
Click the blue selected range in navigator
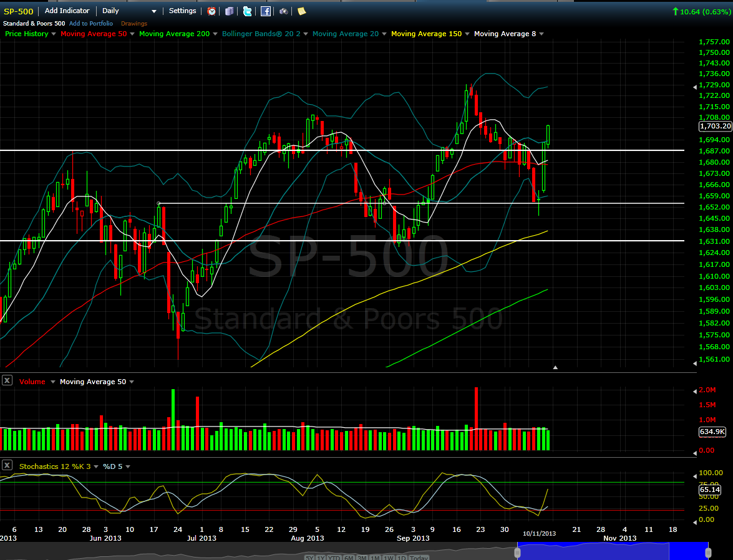pos(613,551)
